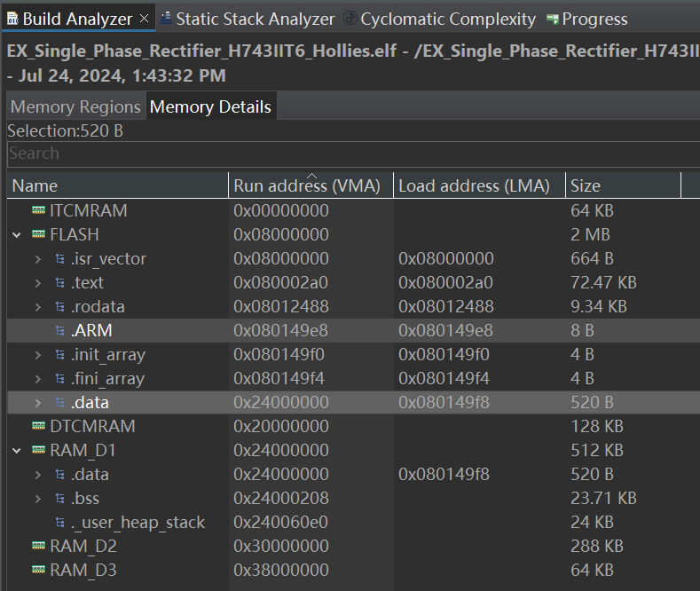
Task: Click the Cyclomatic Complexity tab icon
Action: click(x=350, y=19)
